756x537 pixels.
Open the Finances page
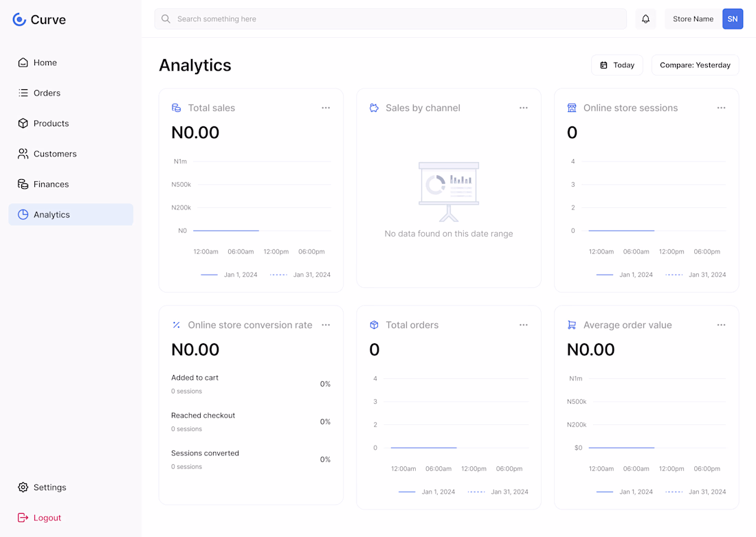[70, 184]
